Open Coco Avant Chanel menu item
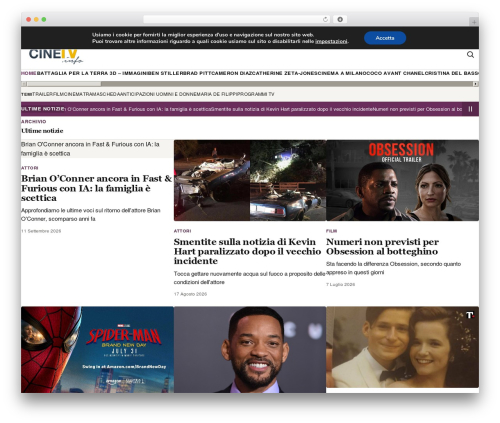This screenshot has width=500, height=423. pyautogui.click(x=396, y=73)
